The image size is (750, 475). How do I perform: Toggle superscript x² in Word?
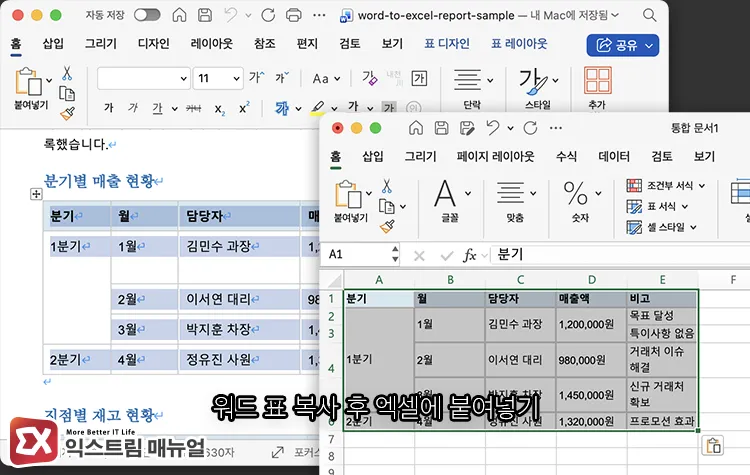(244, 108)
